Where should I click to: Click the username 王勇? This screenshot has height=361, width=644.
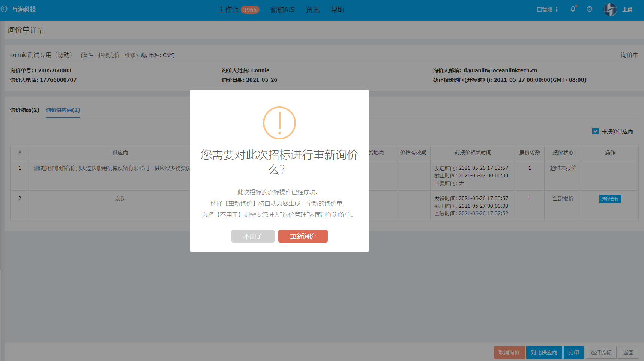[627, 9]
